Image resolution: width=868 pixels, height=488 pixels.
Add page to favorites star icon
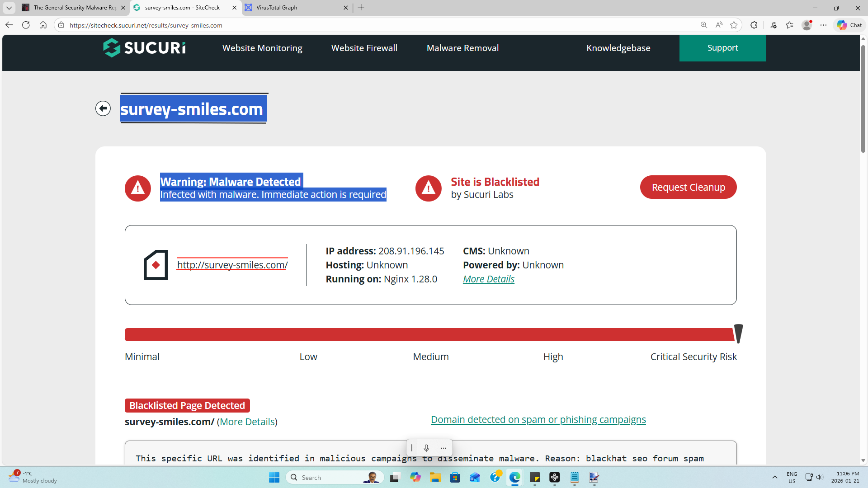click(734, 25)
